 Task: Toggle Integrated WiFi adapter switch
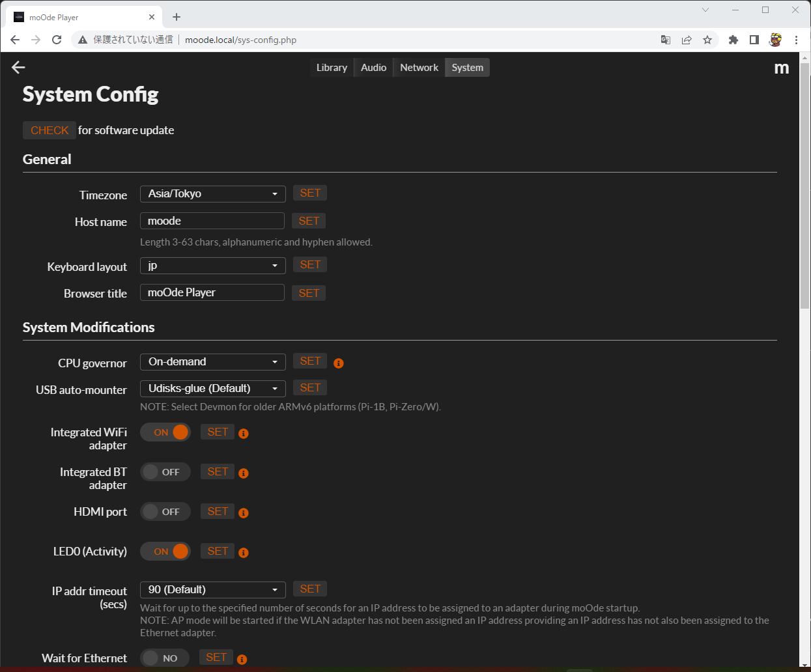[165, 432]
